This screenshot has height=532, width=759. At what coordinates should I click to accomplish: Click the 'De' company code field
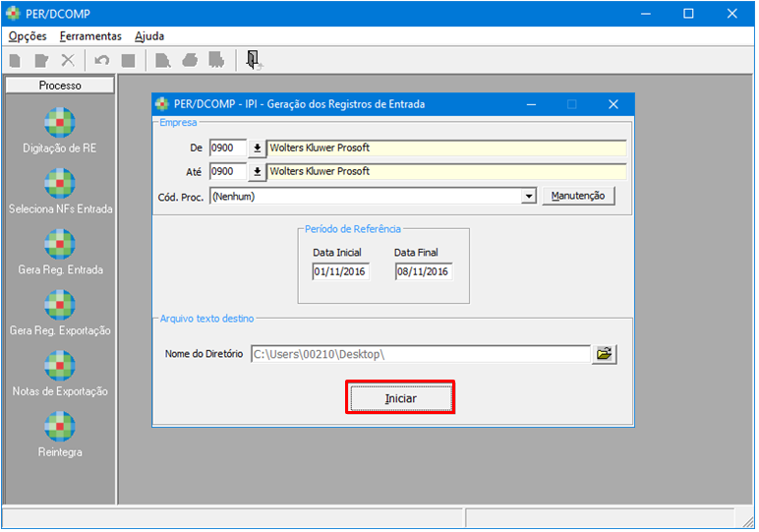tap(227, 148)
